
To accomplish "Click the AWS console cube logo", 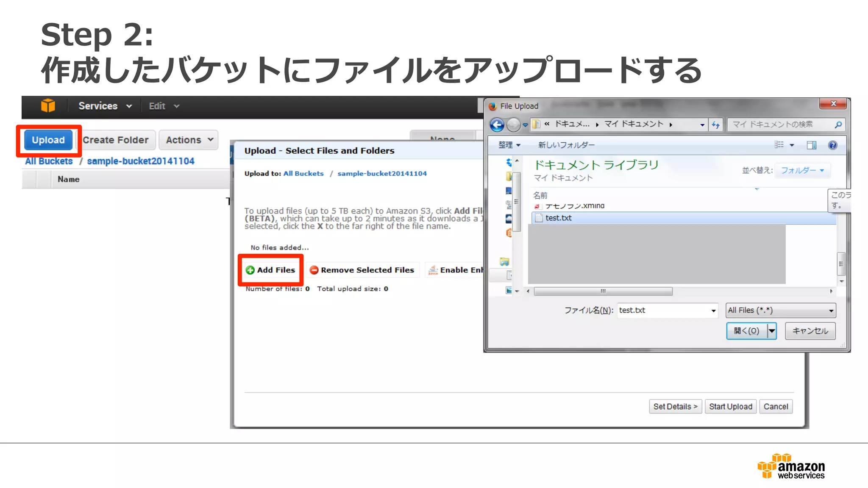I will pos(48,105).
